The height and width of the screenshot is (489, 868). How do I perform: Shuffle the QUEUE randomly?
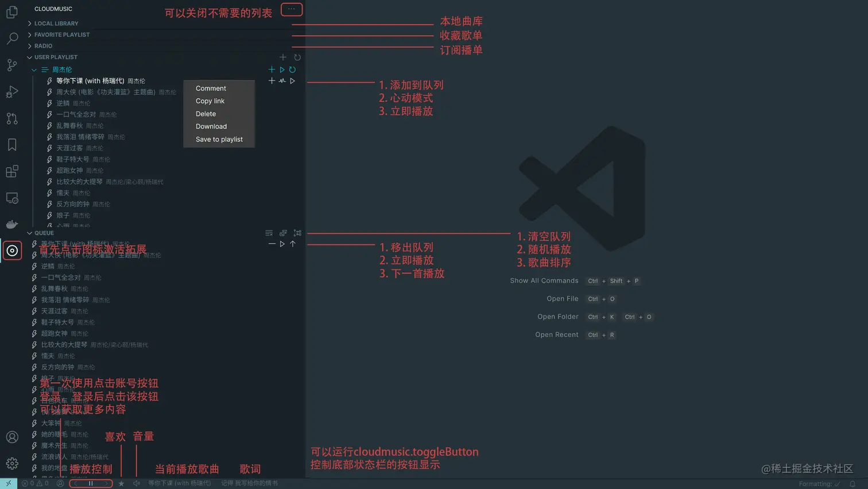click(x=283, y=233)
